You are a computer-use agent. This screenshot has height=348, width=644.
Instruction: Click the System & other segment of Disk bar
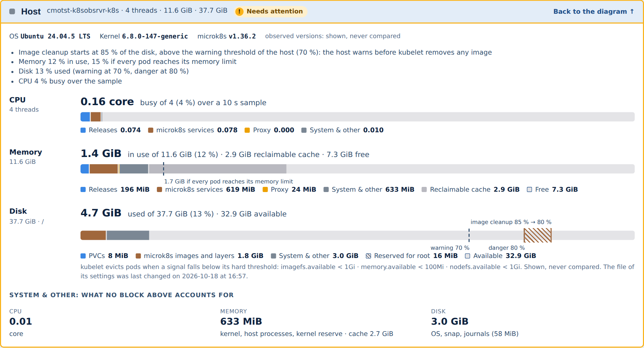pyautogui.click(x=128, y=235)
